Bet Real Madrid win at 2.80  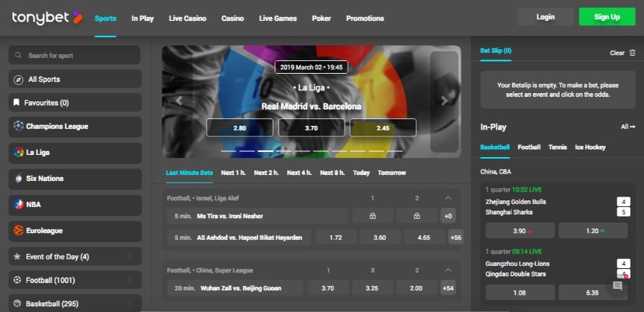click(239, 127)
